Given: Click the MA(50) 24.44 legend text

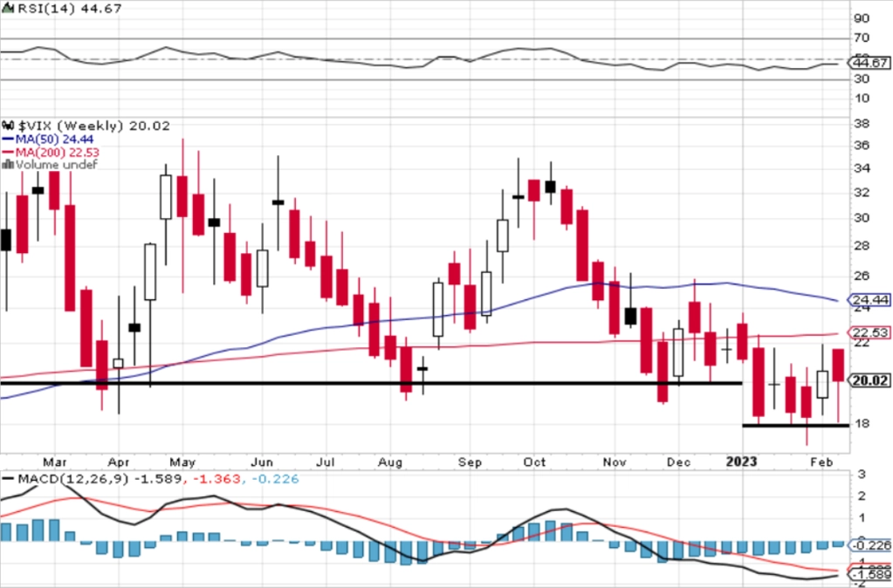Looking at the screenshot, I should [x=55, y=140].
